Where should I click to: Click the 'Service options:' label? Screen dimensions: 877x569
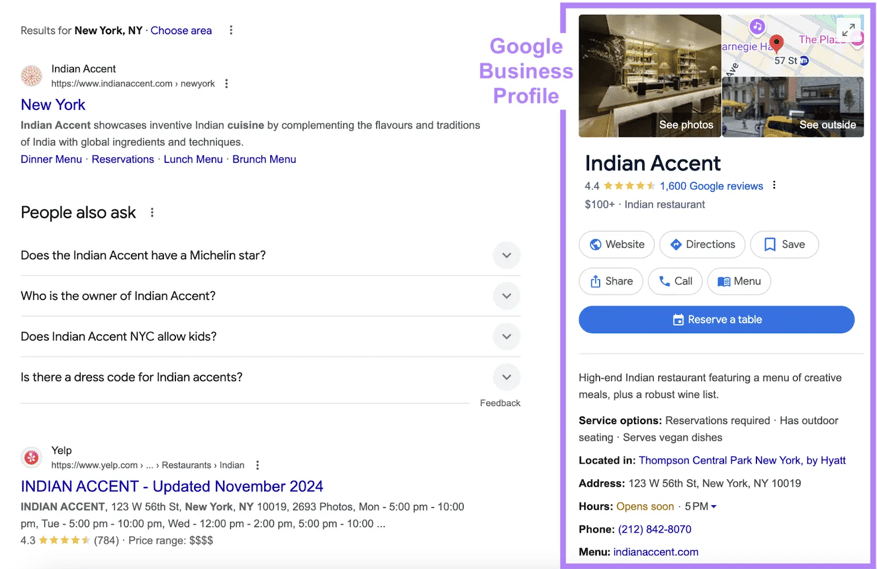click(x=620, y=420)
